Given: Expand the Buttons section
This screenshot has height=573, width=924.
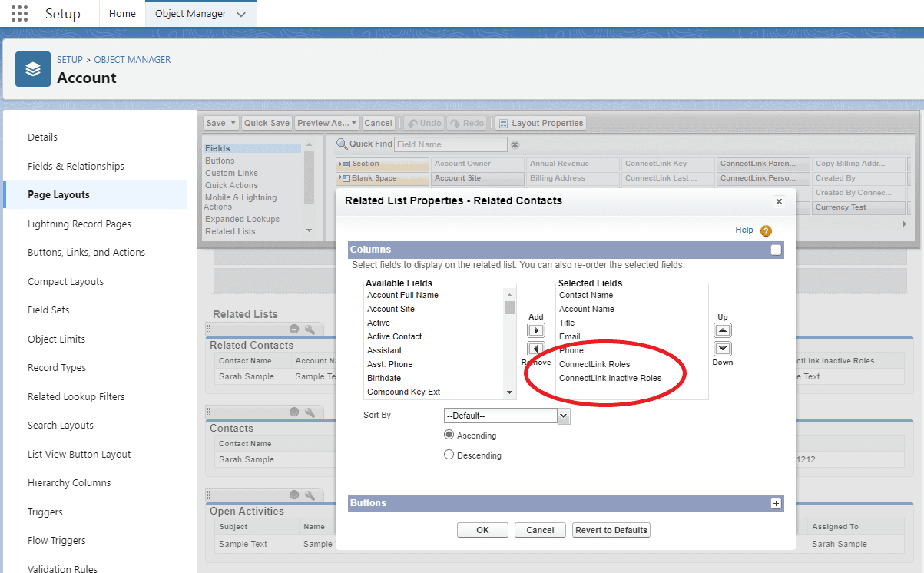Looking at the screenshot, I should (776, 503).
